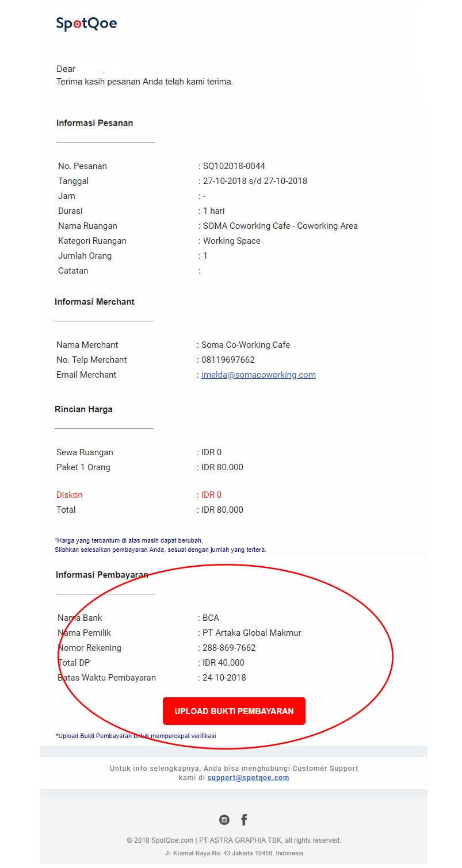Viewport: 462px width, 868px height.
Task: Select the No. Telp Merchant label
Action: tap(91, 360)
